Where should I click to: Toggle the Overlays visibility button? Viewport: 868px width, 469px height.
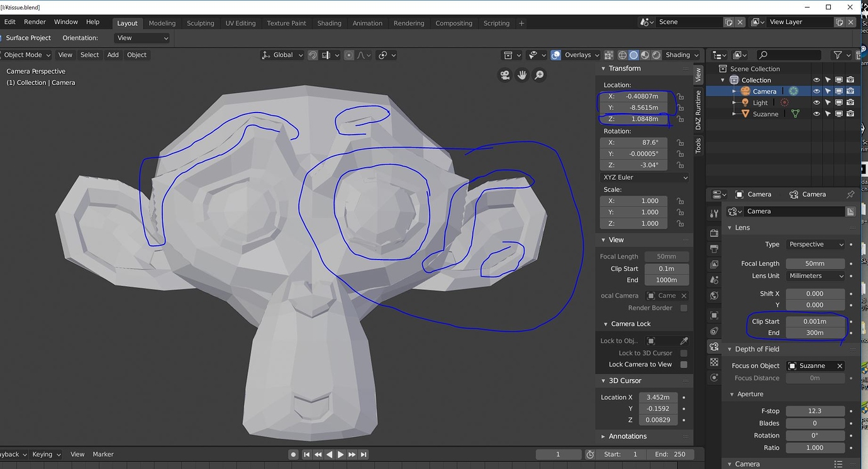(x=556, y=55)
